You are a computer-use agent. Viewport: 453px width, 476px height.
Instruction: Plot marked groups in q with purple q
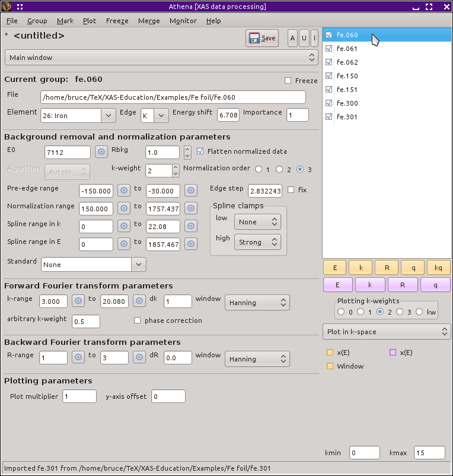tap(435, 285)
